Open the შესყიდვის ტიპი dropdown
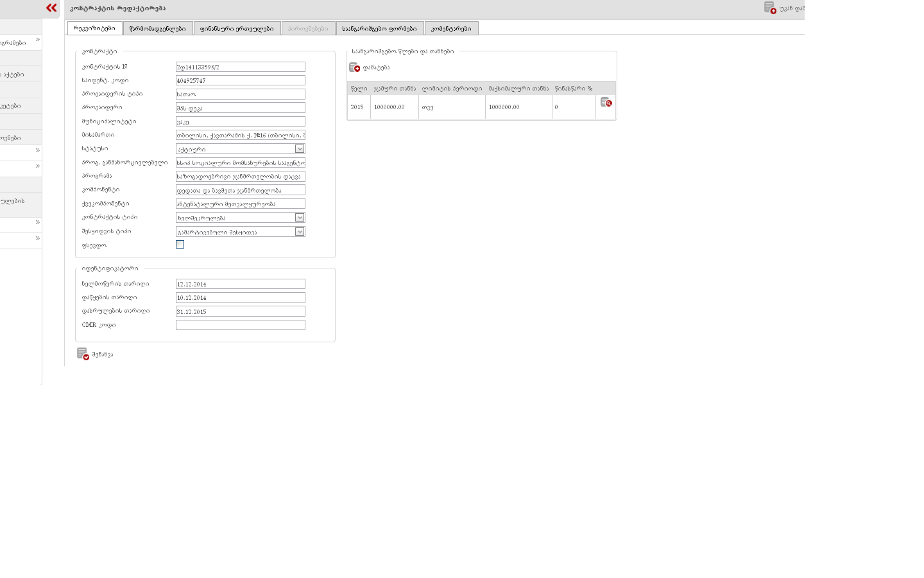Image resolution: width=924 pixels, height=578 pixels. [x=299, y=232]
